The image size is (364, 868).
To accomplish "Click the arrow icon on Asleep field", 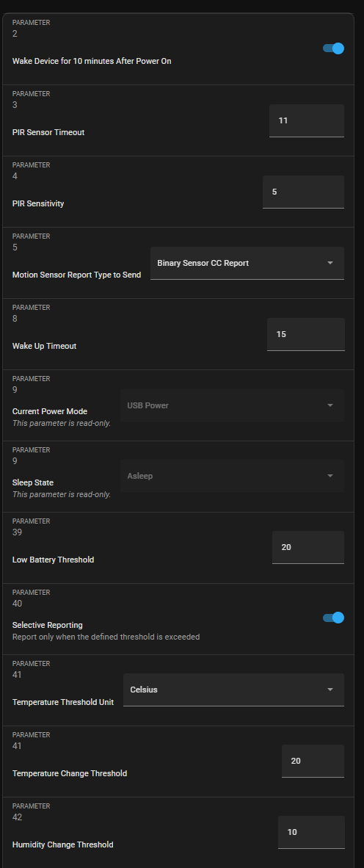I will pyautogui.click(x=330, y=476).
